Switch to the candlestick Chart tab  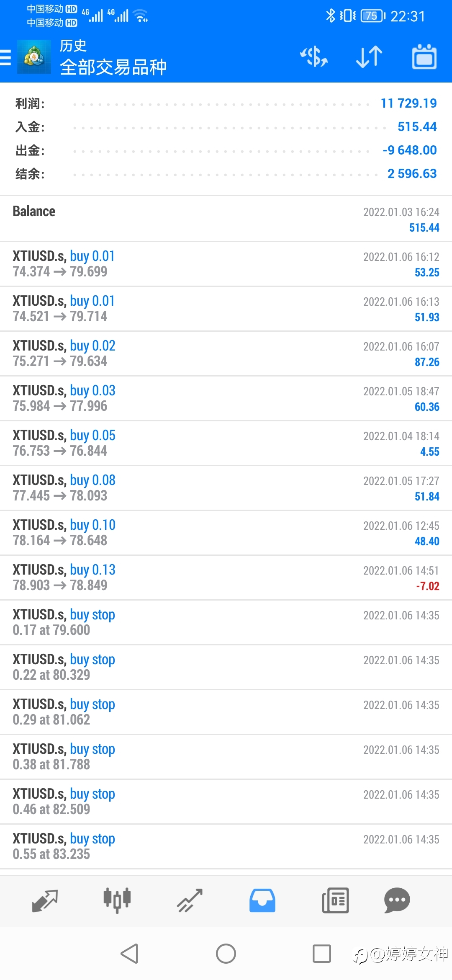coord(117,900)
